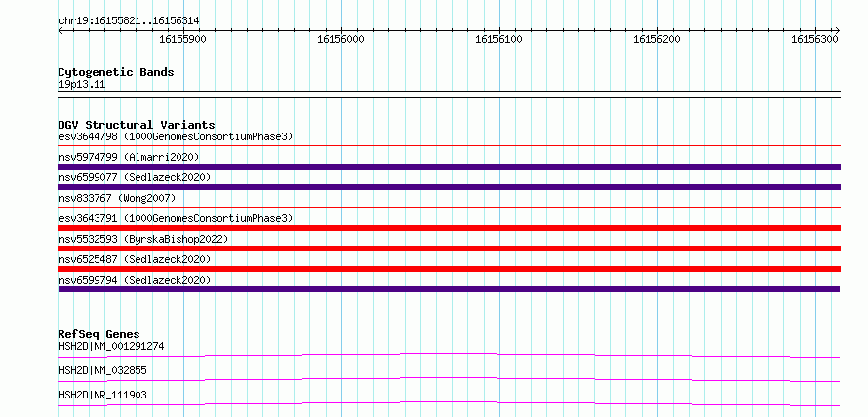Open variant nsv6599794 (Sedlazeck2020) label
The width and height of the screenshot is (868, 417).
pyautogui.click(x=135, y=280)
